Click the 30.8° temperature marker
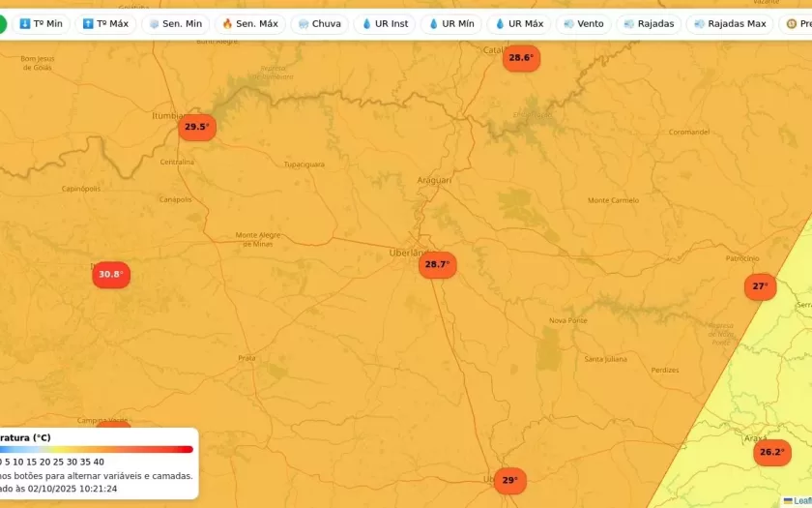The height and width of the screenshot is (508, 812). coord(110,274)
